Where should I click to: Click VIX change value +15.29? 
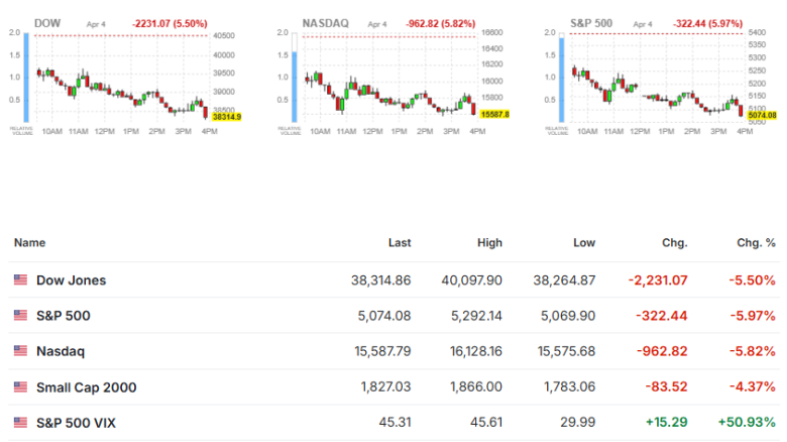(667, 422)
